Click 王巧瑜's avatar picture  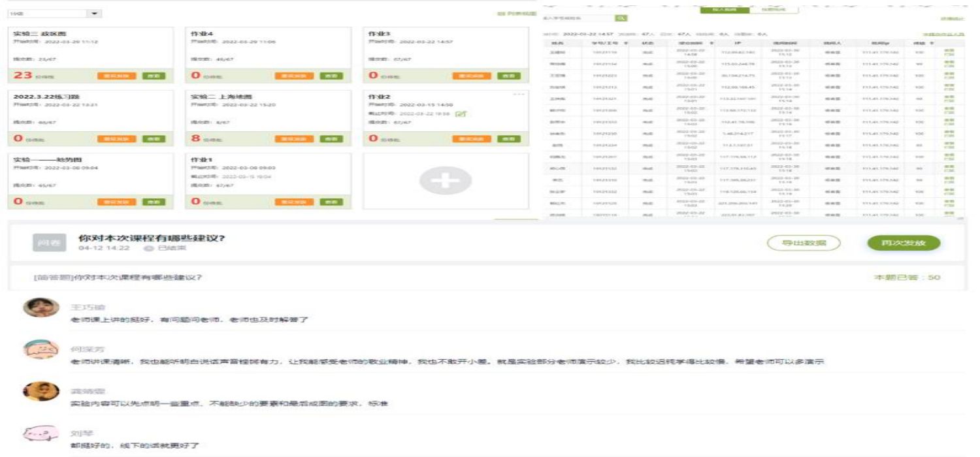pyautogui.click(x=41, y=307)
